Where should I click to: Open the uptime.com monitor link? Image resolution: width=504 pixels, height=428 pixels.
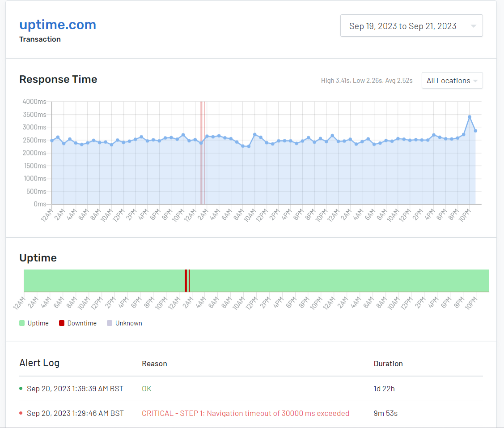[57, 25]
